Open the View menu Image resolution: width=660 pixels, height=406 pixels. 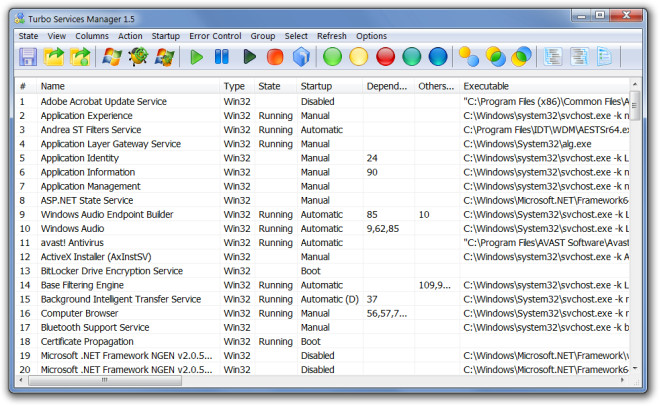56,36
